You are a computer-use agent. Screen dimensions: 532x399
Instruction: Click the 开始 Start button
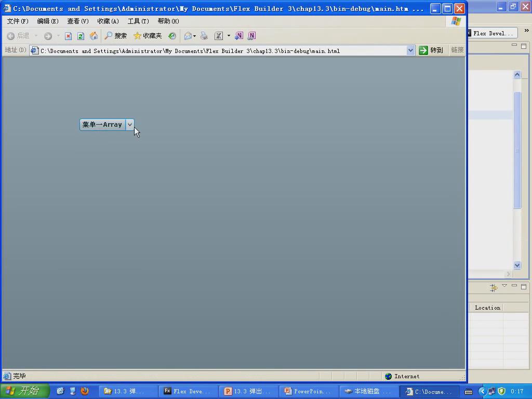tap(24, 391)
